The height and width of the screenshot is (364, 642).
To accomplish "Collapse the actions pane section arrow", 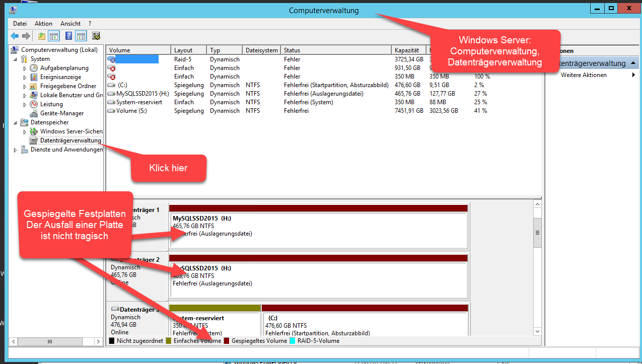I will click(x=633, y=63).
